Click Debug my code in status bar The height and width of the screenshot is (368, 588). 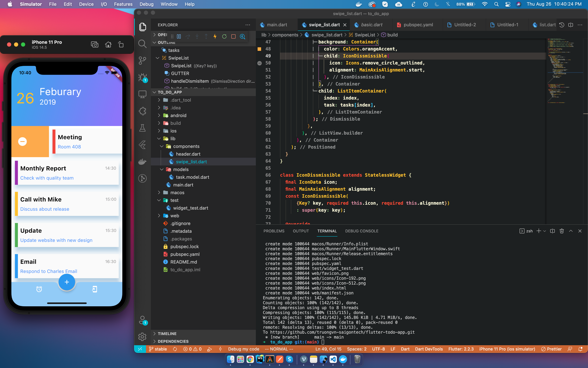click(244, 349)
